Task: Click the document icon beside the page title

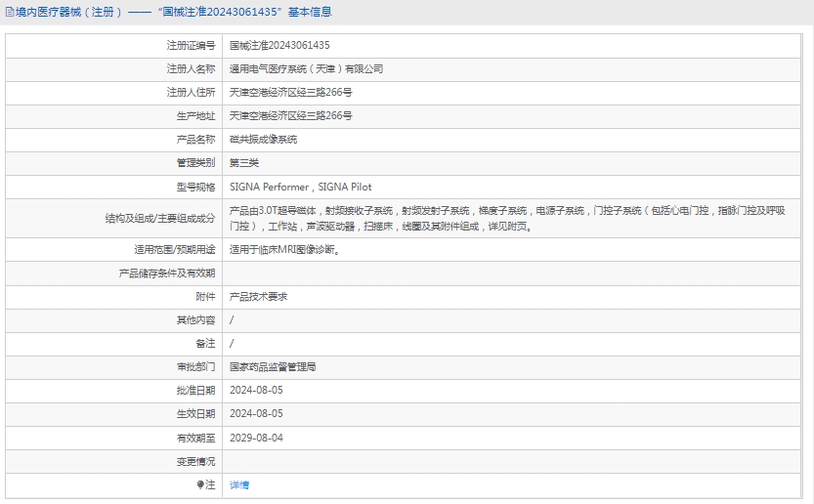Action: pos(10,13)
